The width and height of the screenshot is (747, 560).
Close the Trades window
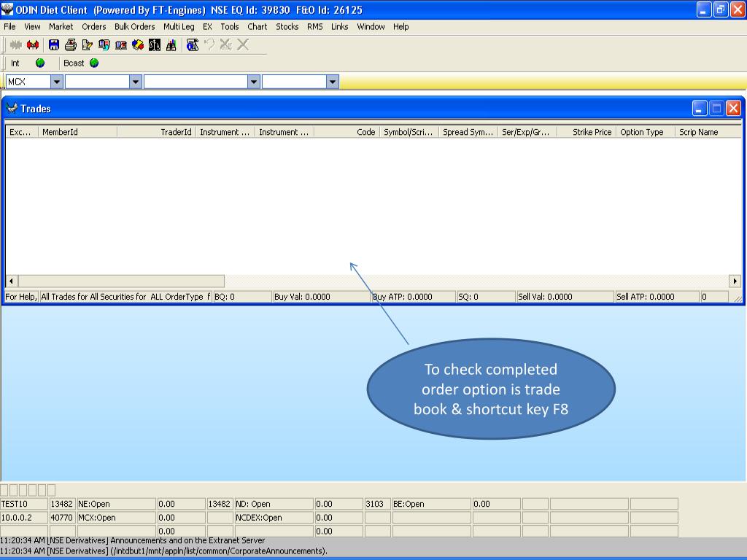click(733, 109)
